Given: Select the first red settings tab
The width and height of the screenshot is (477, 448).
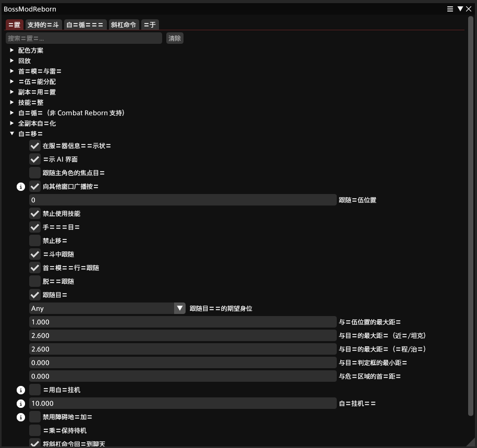Looking at the screenshot, I should (14, 25).
